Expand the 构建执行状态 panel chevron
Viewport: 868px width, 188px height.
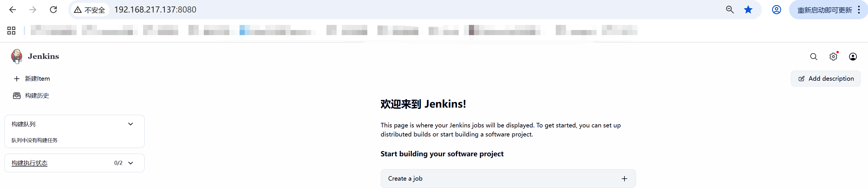pos(131,163)
